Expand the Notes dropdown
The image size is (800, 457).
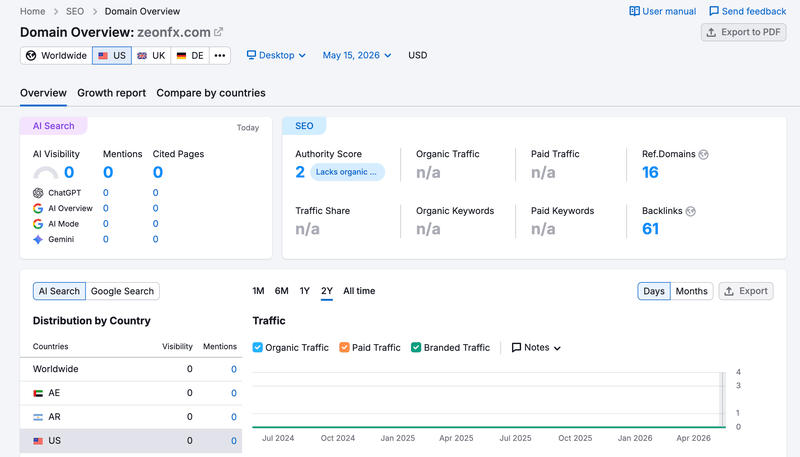click(536, 347)
